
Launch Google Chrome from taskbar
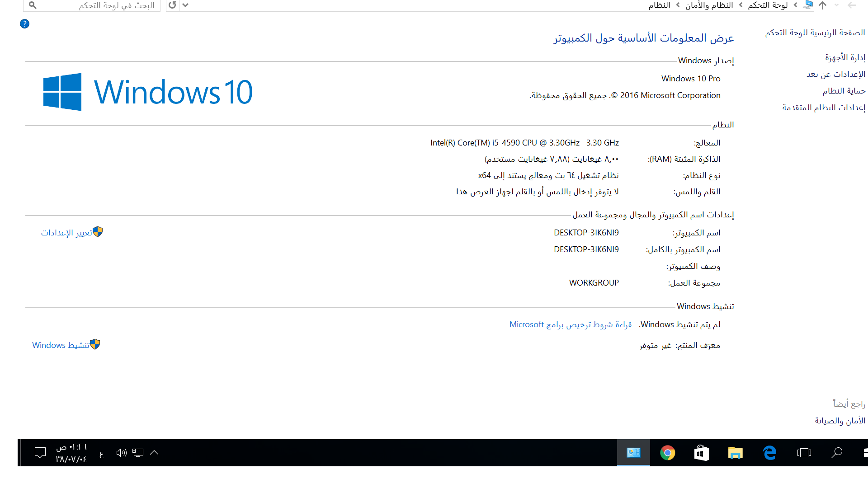(x=667, y=453)
